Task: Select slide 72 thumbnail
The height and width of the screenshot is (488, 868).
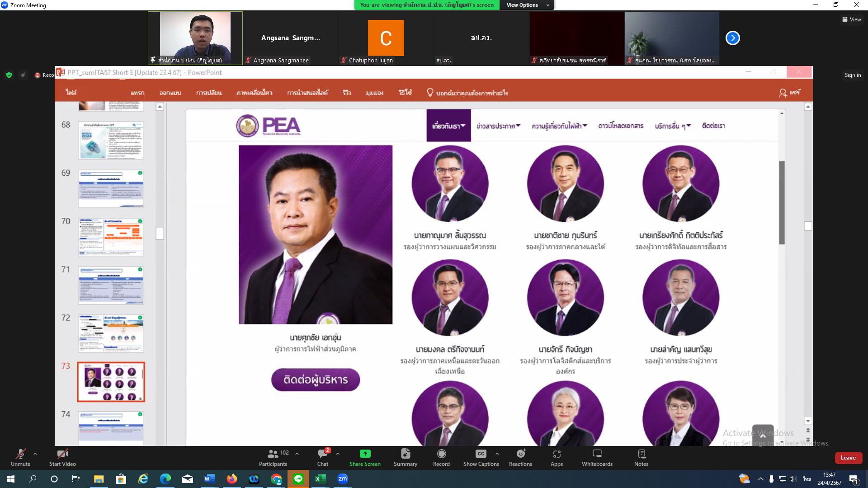Action: point(111,333)
